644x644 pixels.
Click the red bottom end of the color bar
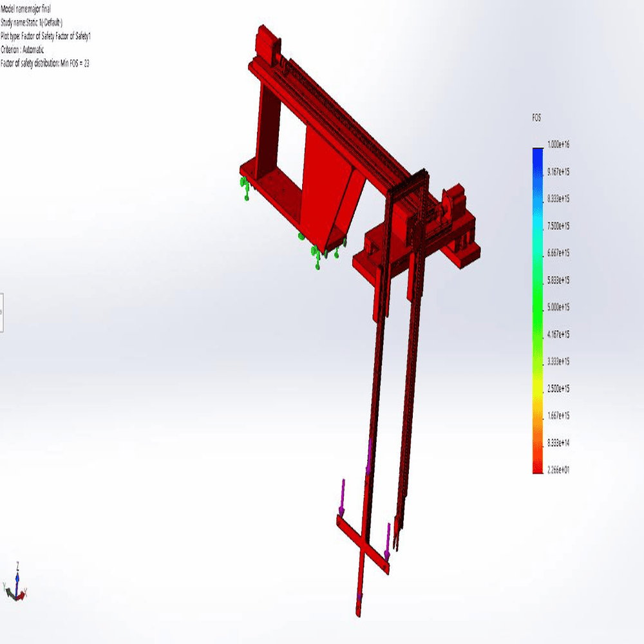(537, 469)
